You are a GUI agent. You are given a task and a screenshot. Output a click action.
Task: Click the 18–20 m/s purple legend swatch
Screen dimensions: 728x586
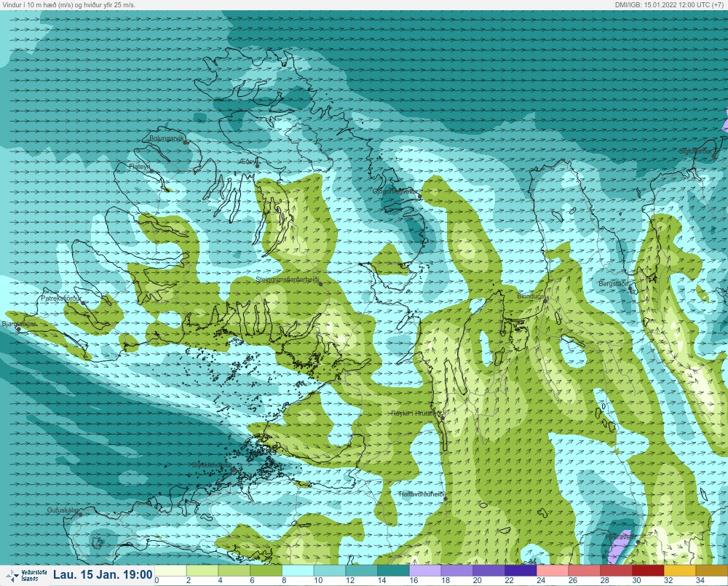pos(457,570)
